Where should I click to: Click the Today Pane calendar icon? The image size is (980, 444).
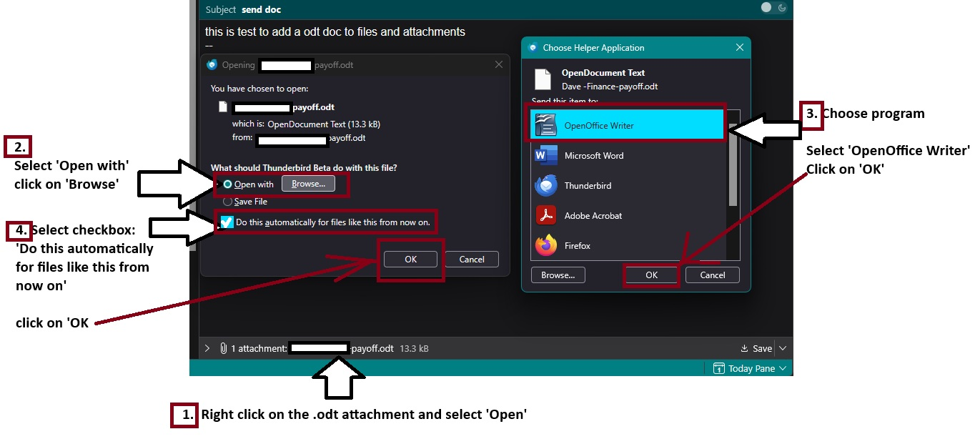coord(719,368)
